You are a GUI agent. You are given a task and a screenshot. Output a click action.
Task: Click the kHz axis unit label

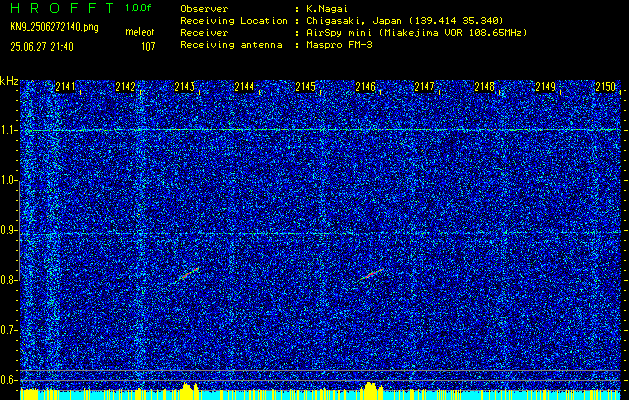[9, 81]
